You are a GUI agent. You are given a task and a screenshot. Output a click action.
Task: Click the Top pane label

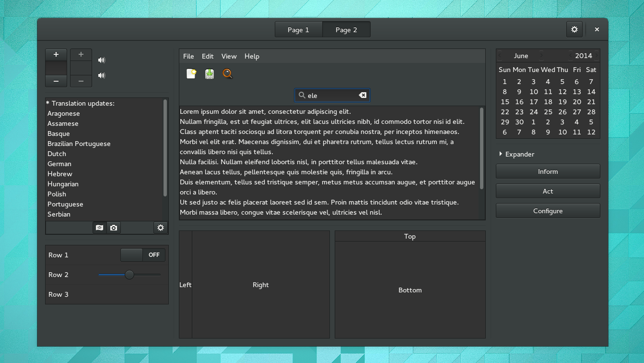(x=410, y=236)
